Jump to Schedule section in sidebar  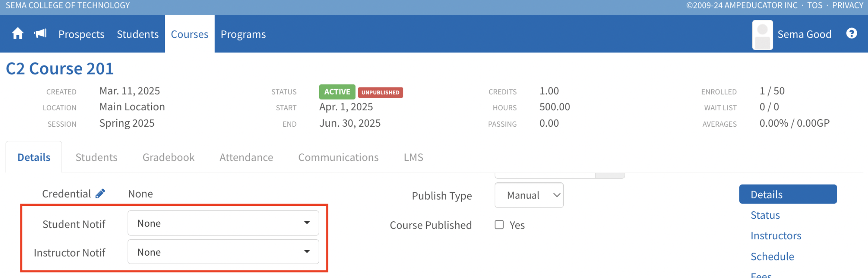click(x=772, y=257)
